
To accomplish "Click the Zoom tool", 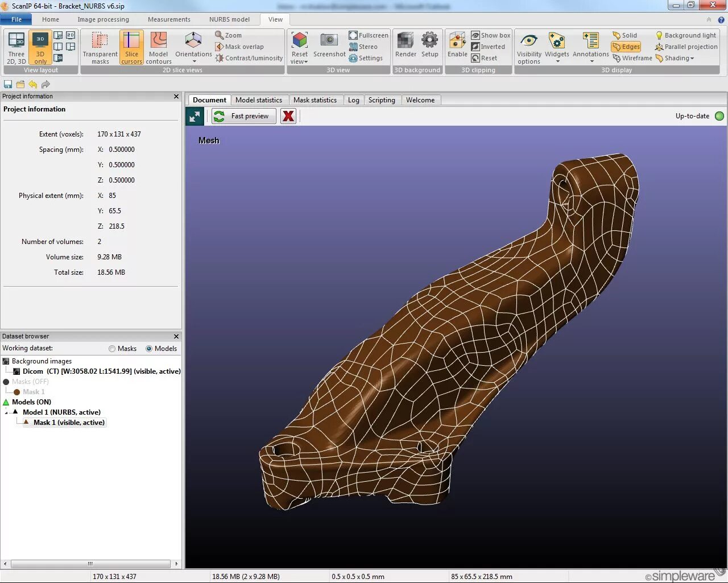I will tap(229, 35).
